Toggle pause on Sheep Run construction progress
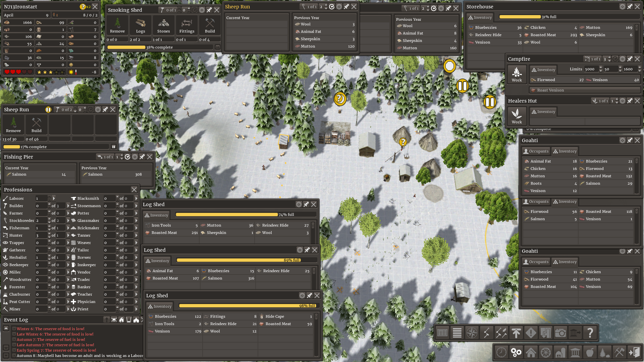The image size is (644, 362). point(114,147)
